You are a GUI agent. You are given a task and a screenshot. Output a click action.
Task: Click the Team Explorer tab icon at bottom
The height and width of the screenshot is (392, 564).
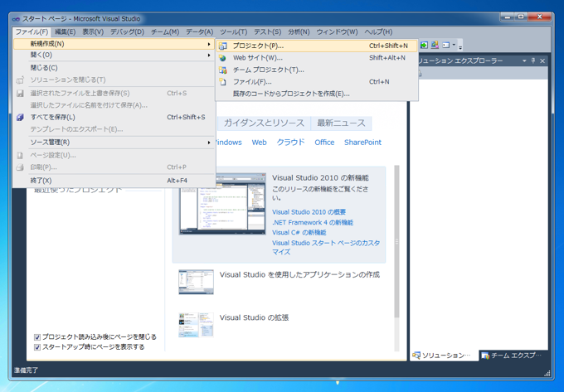click(x=485, y=356)
